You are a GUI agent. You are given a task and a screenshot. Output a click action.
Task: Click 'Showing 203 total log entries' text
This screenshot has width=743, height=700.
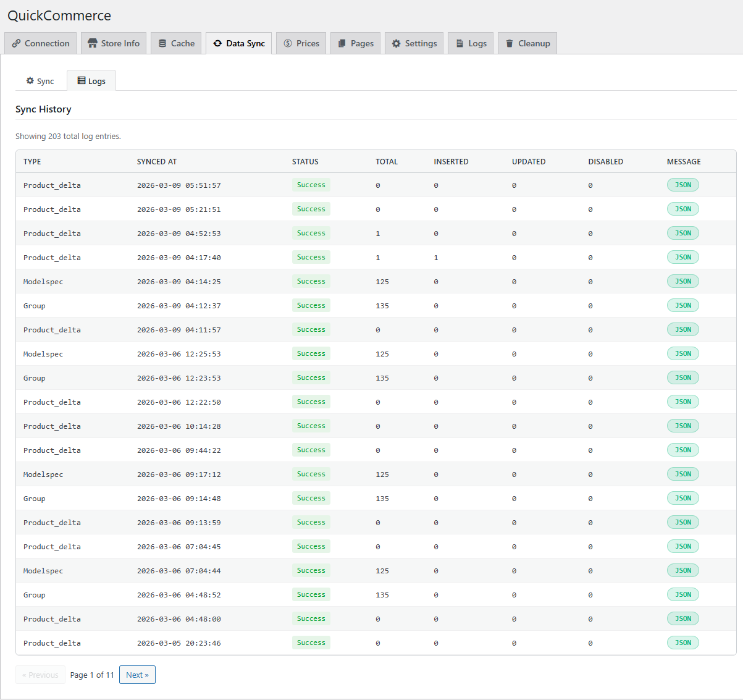coord(68,136)
